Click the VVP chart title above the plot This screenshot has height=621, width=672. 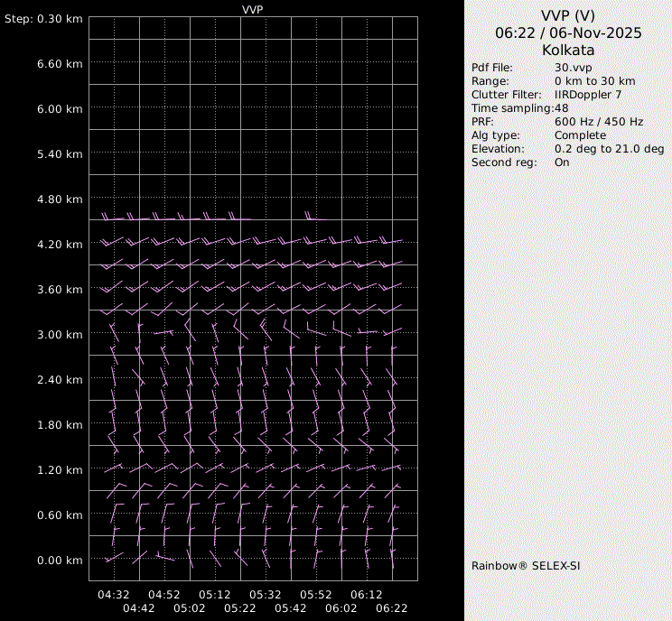[253, 9]
